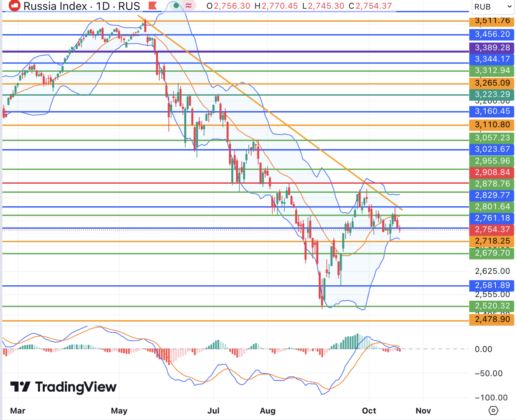Image resolution: width=516 pixels, height=420 pixels.
Task: Click the May date label on time axis
Action: [x=119, y=411]
